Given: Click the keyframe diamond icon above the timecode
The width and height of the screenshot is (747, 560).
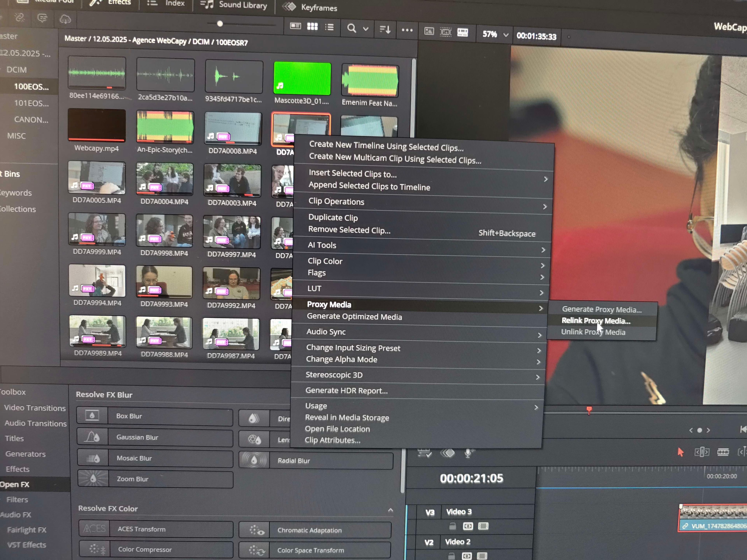Looking at the screenshot, I should coord(448,453).
